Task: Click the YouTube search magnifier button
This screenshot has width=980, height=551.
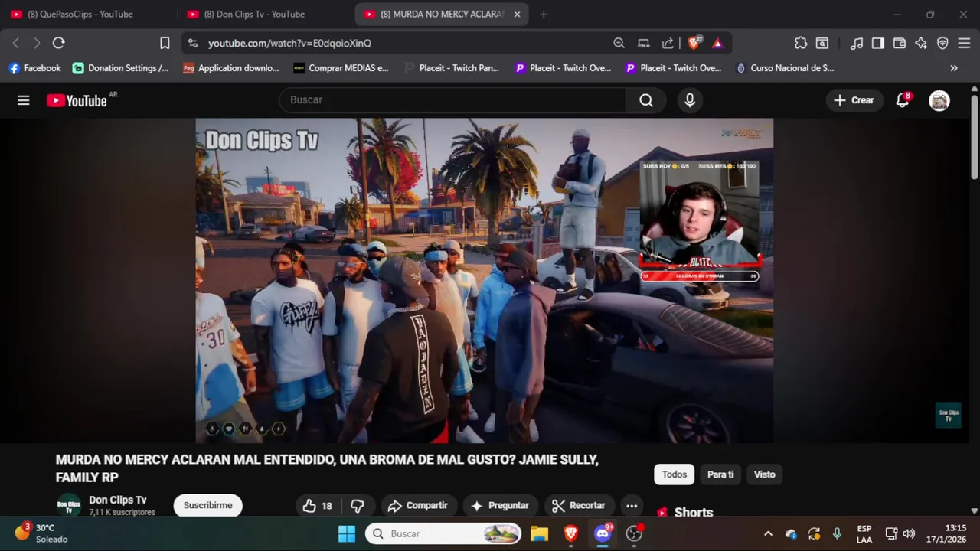Action: click(x=646, y=100)
